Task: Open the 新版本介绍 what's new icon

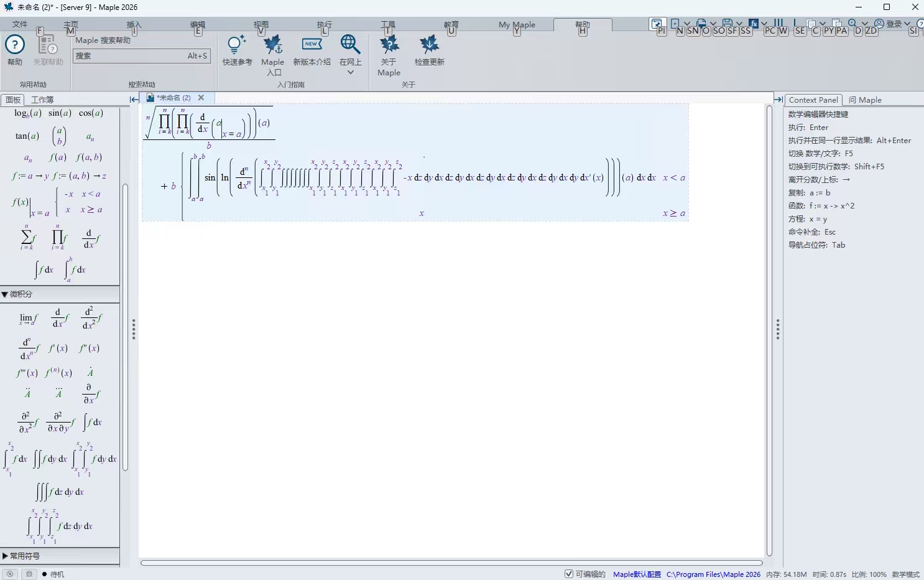Action: 312,45
